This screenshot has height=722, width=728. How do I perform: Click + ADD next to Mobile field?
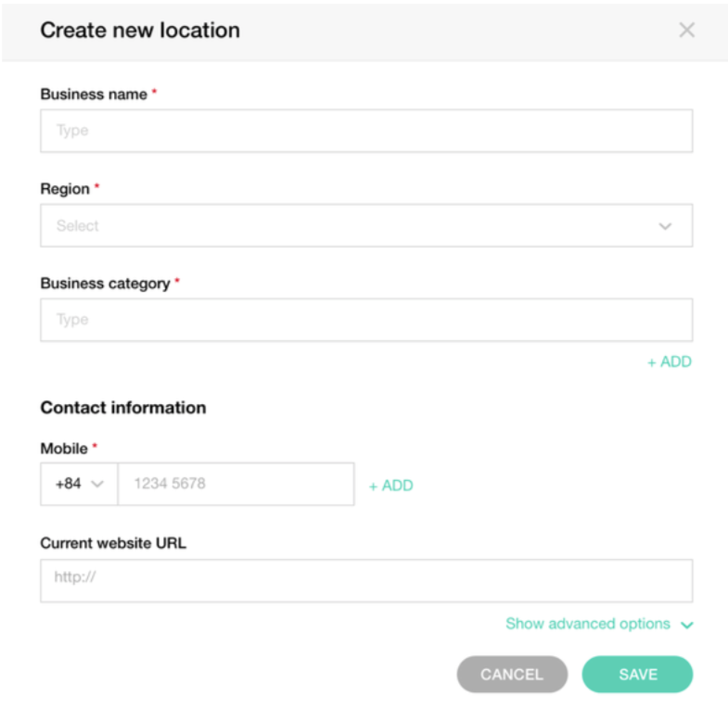point(390,485)
